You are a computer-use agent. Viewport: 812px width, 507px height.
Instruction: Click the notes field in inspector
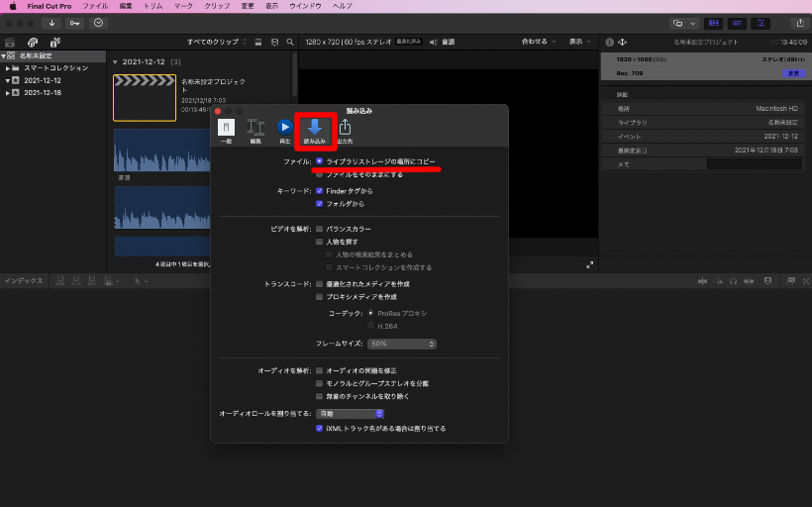(755, 164)
